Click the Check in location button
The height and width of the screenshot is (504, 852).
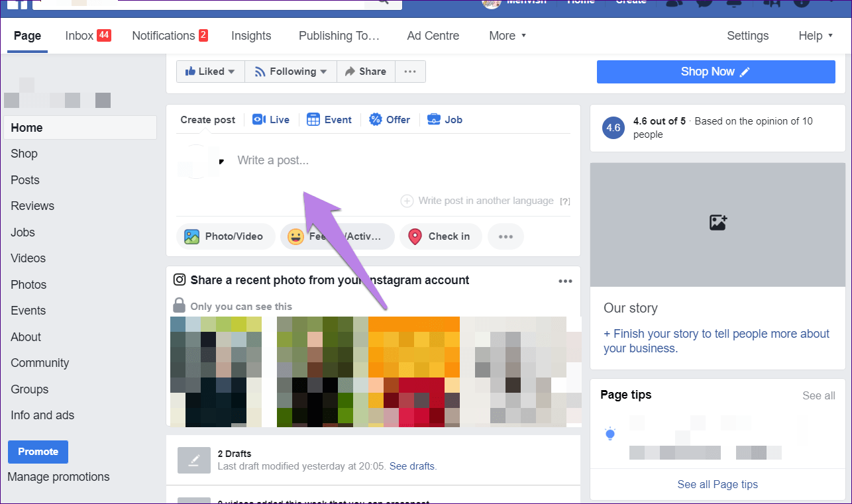(441, 236)
